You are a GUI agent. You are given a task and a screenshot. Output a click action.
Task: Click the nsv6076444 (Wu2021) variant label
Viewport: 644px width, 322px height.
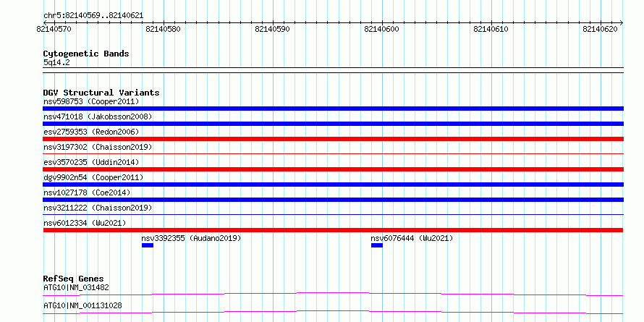tap(412, 238)
